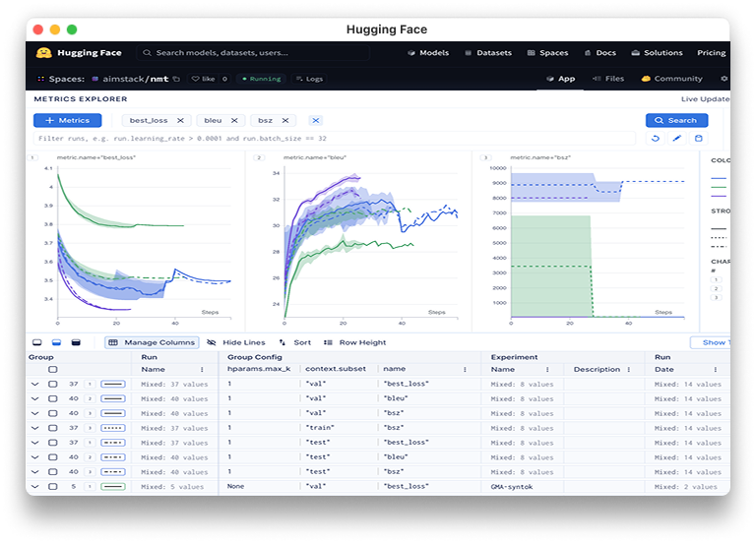The width and height of the screenshot is (756, 543).
Task: Remove the best_loss metric tag
Action: coord(180,120)
